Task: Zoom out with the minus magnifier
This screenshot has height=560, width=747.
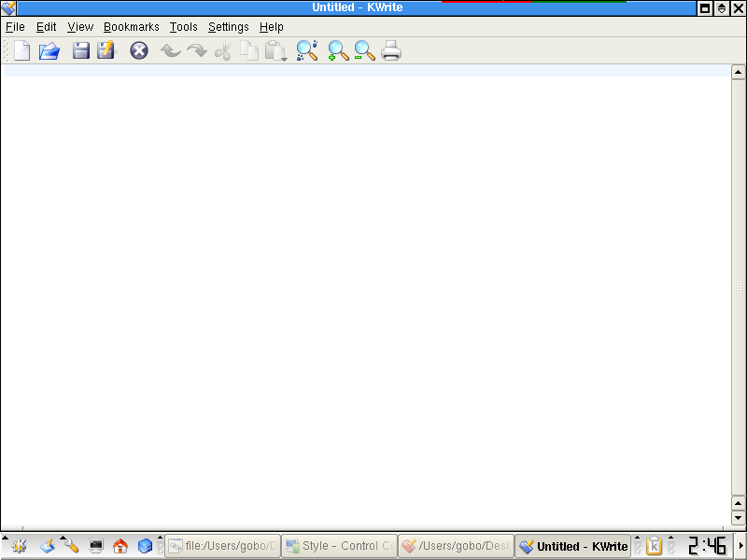Action: coord(364,50)
